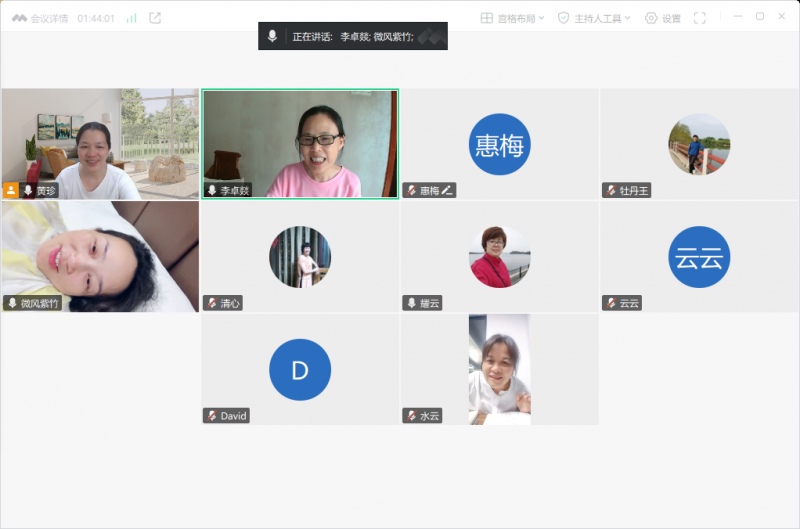Click the microphone icon in the speaking banner
The height and width of the screenshot is (529, 800).
272,36
